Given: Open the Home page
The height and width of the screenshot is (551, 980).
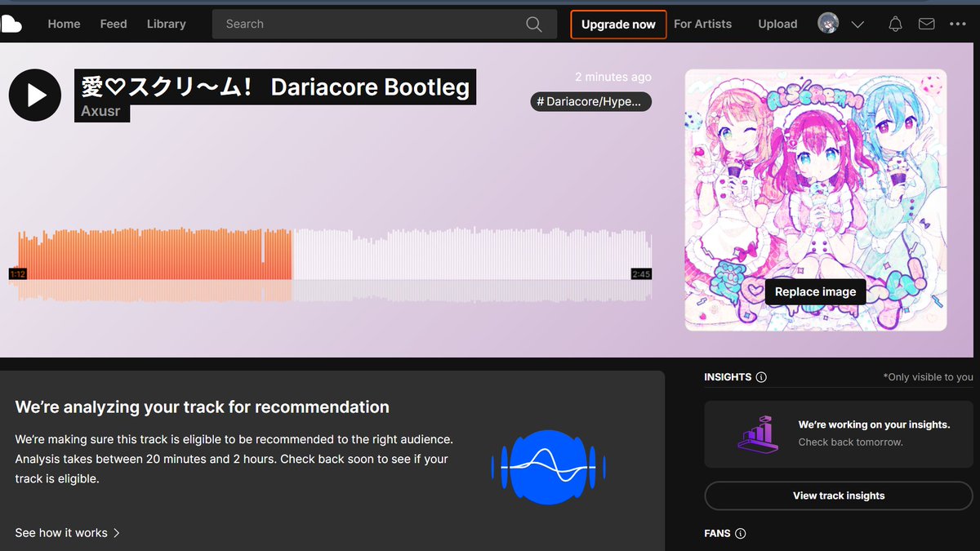Looking at the screenshot, I should [x=64, y=24].
